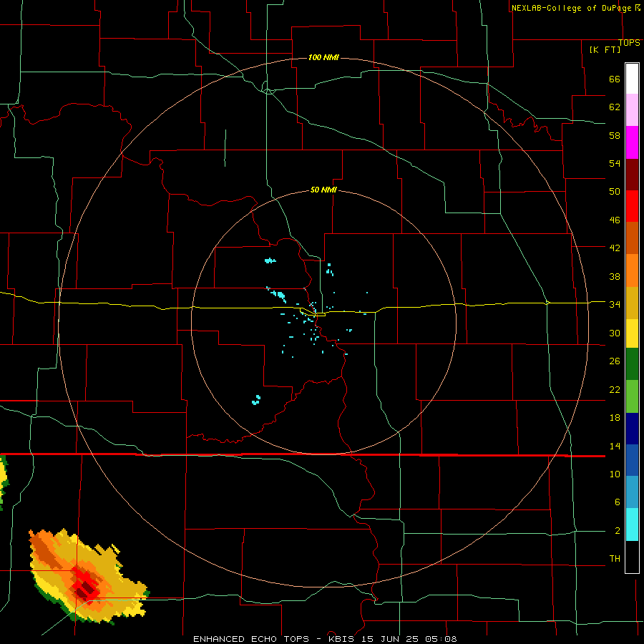
Task: Click the legend value '22'
Action: (615, 389)
